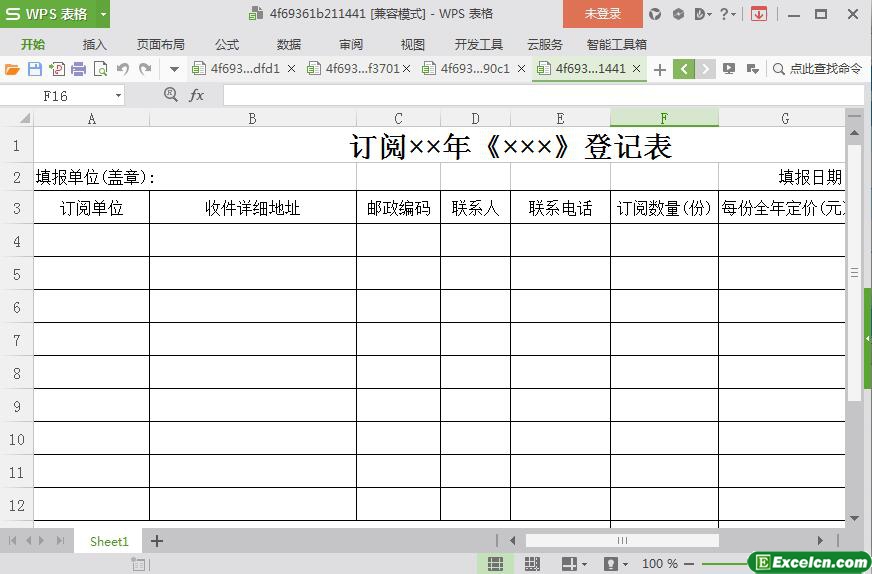Switch to normal view in status bar

coord(495,563)
